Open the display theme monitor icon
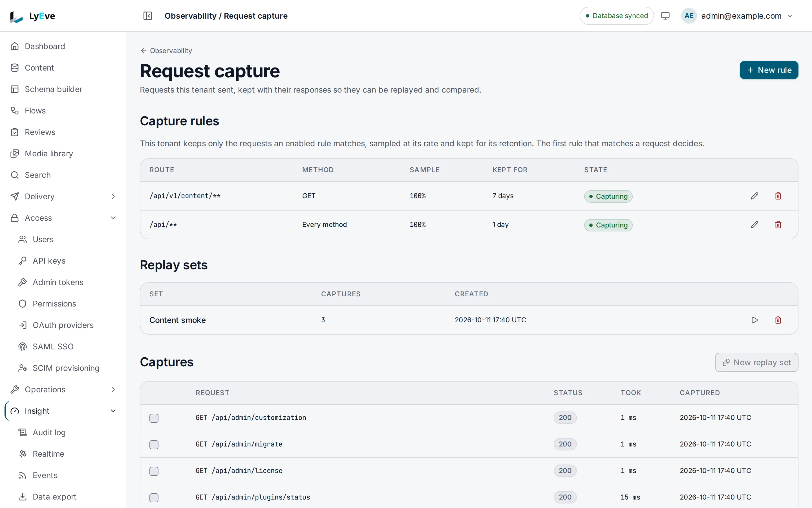Viewport: 812px width, 508px height. pyautogui.click(x=665, y=16)
